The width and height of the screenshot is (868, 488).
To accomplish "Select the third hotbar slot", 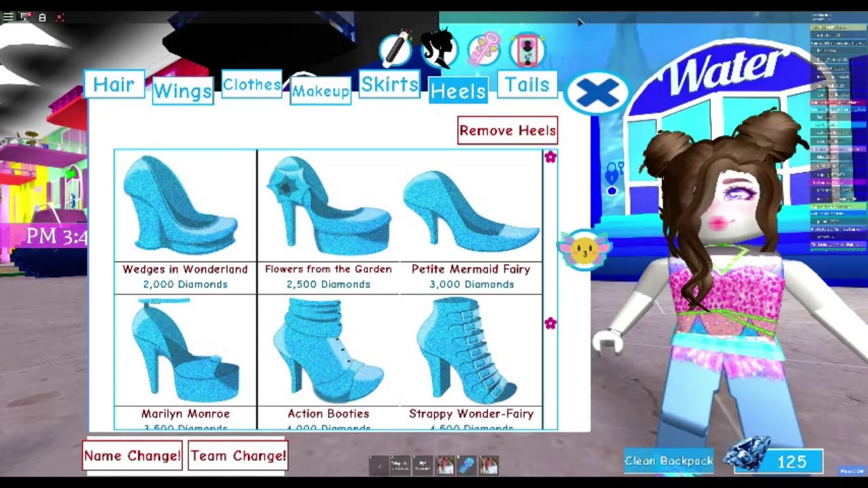I will pyautogui.click(x=423, y=465).
